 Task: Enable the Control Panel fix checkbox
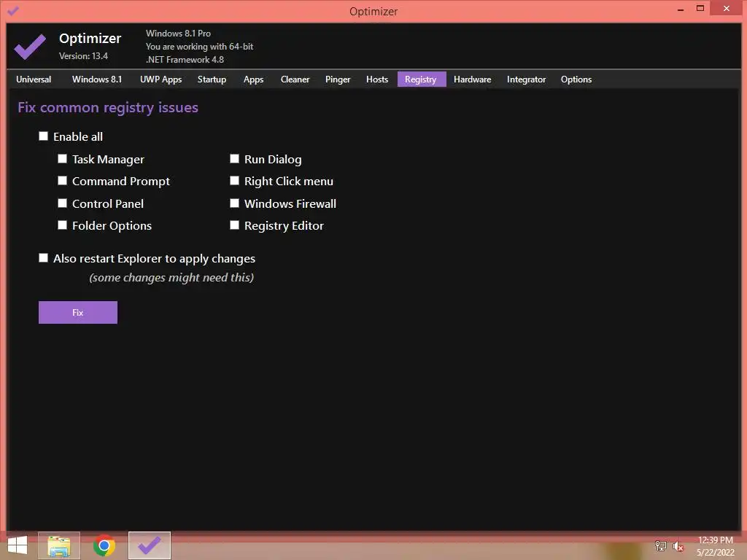(63, 203)
